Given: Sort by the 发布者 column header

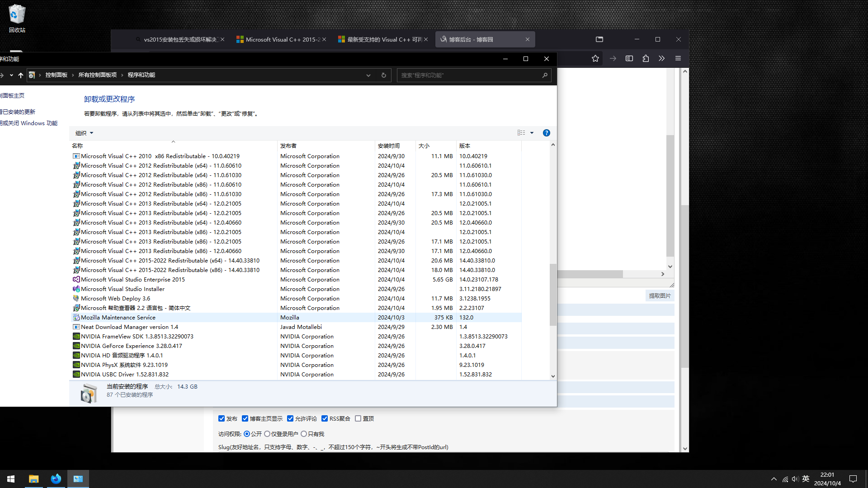Looking at the screenshot, I should 326,145.
